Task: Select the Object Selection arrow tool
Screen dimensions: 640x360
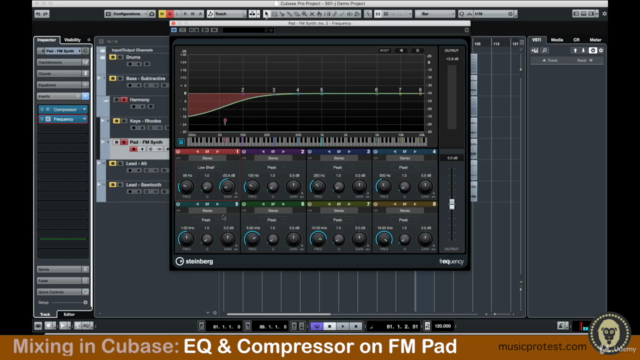Action: click(267, 14)
